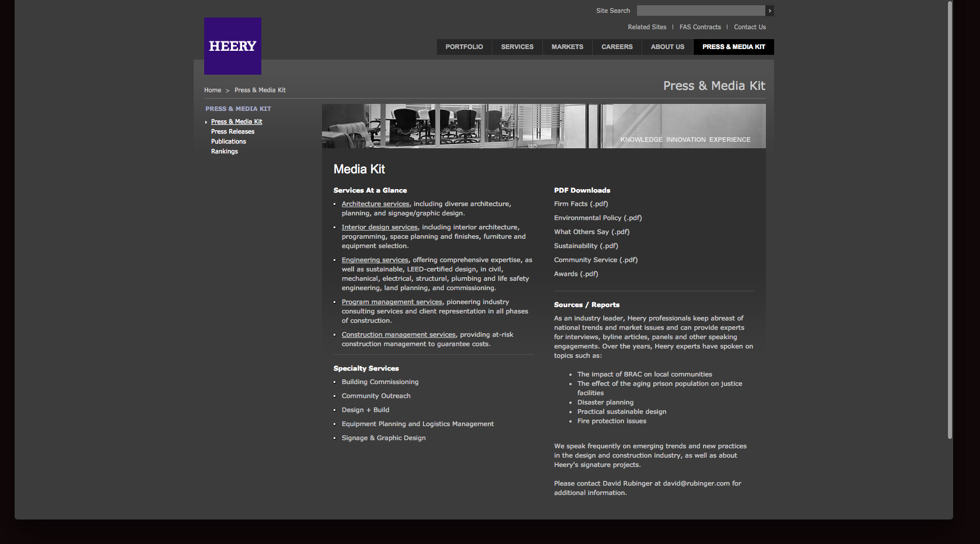Open Press Releases in the sidebar
The image size is (980, 544).
pos(233,131)
